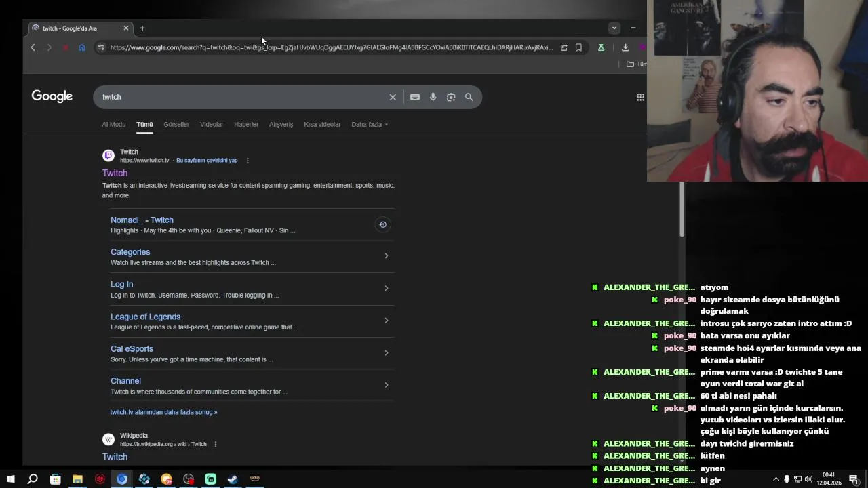Focus the browser address bar URL

(331, 47)
